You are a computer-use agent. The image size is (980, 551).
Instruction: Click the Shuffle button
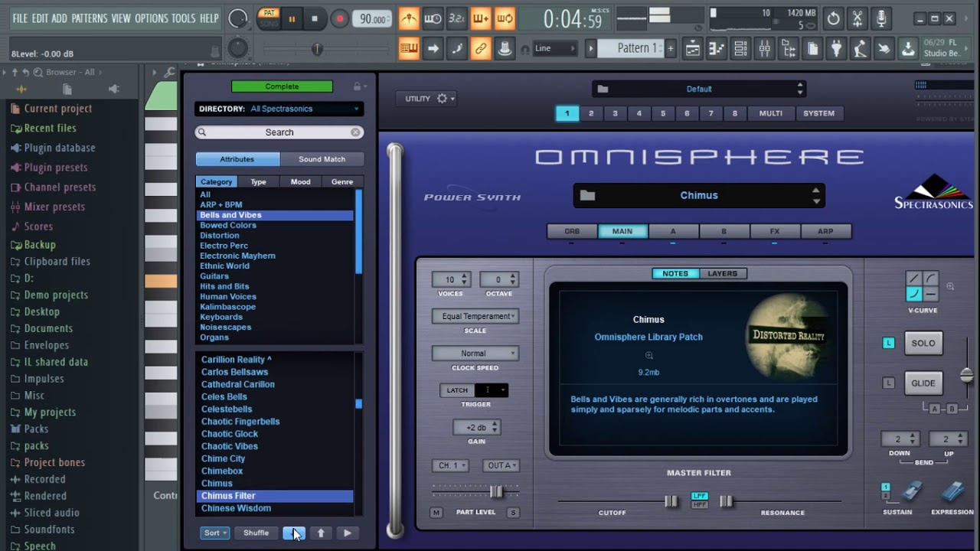click(256, 533)
